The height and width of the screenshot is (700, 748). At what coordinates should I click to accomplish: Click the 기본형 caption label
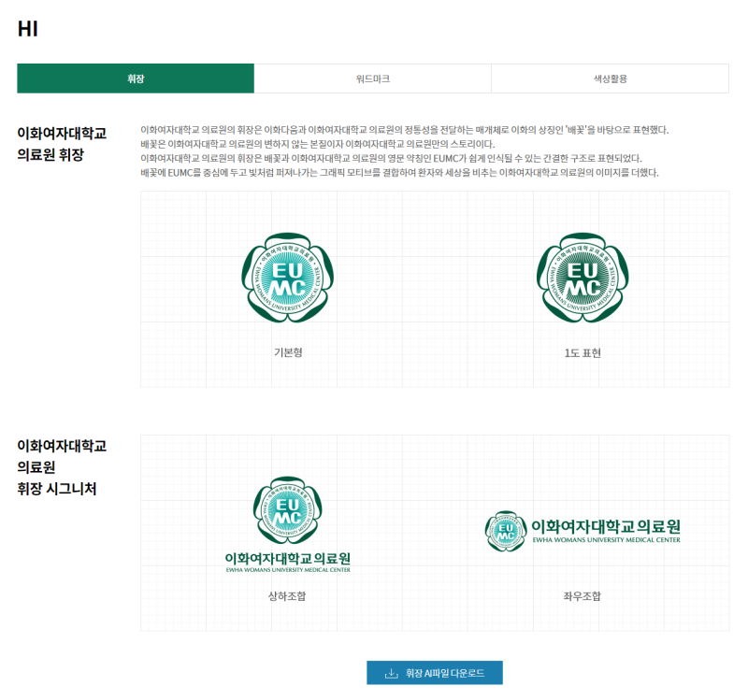point(287,353)
